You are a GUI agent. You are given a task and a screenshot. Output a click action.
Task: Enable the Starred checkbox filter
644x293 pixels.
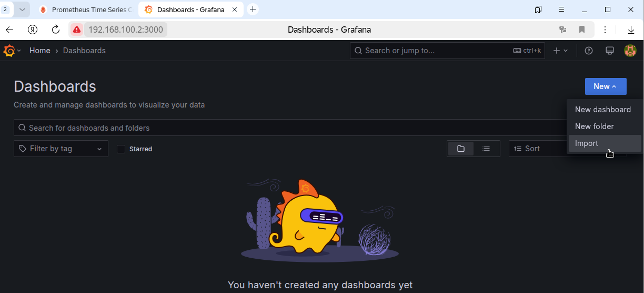pos(121,149)
